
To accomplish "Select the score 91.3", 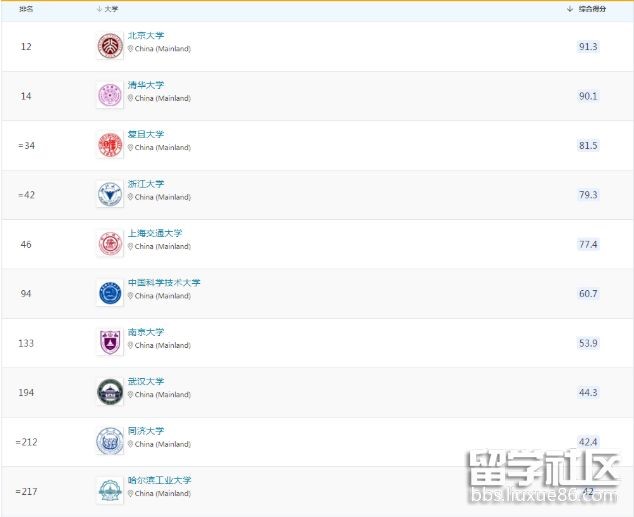I will [x=588, y=46].
